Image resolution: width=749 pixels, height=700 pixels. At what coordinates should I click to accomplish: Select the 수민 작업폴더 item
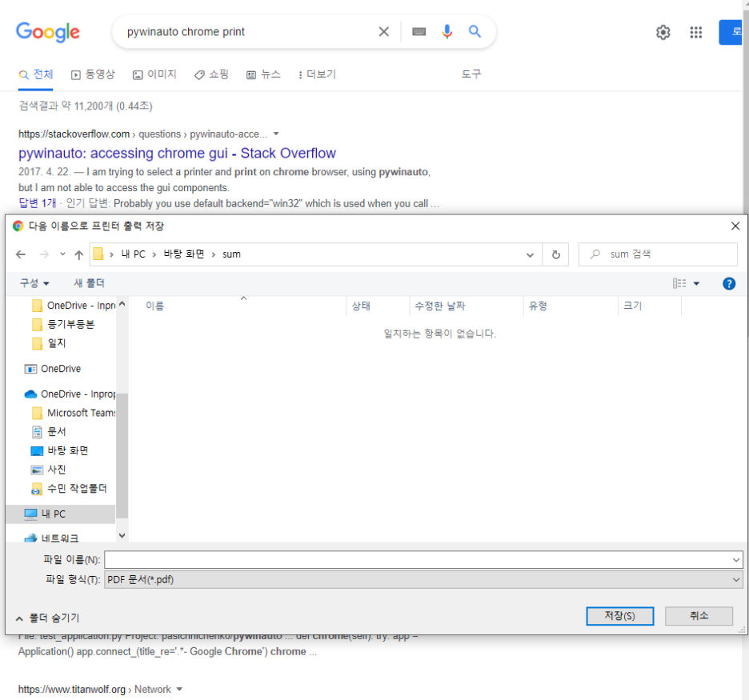69,489
